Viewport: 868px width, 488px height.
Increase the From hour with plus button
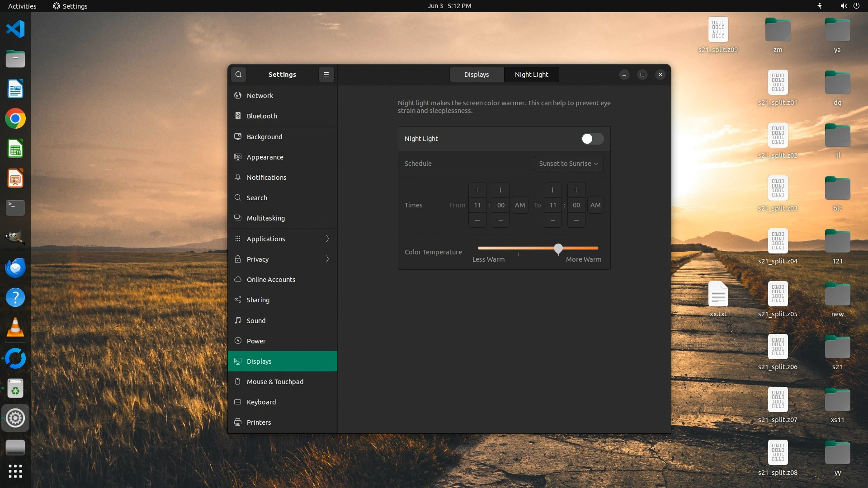(x=477, y=190)
